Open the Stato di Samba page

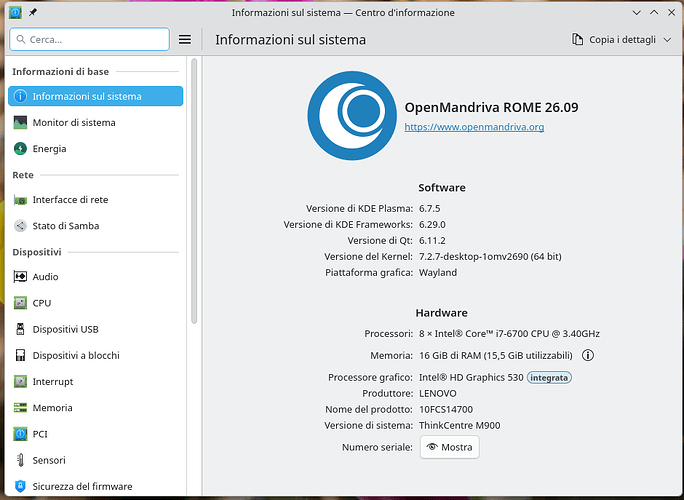pyautogui.click(x=96, y=226)
